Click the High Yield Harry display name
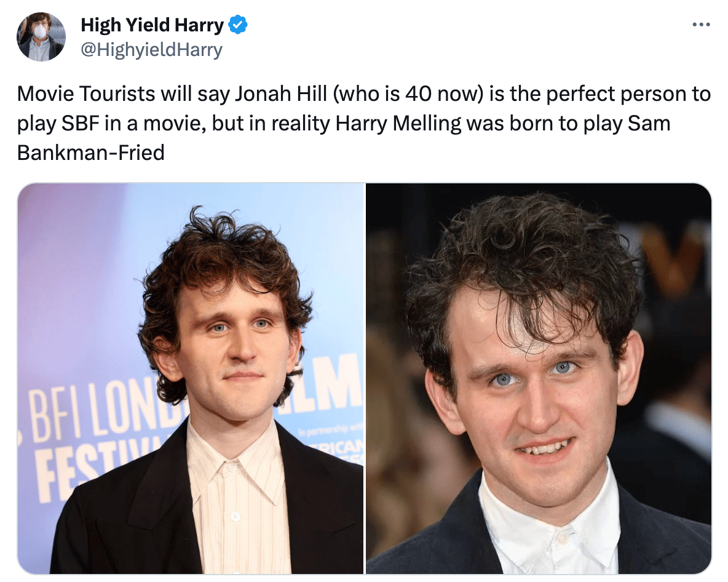Screen dimensions: 728x582 [152, 25]
